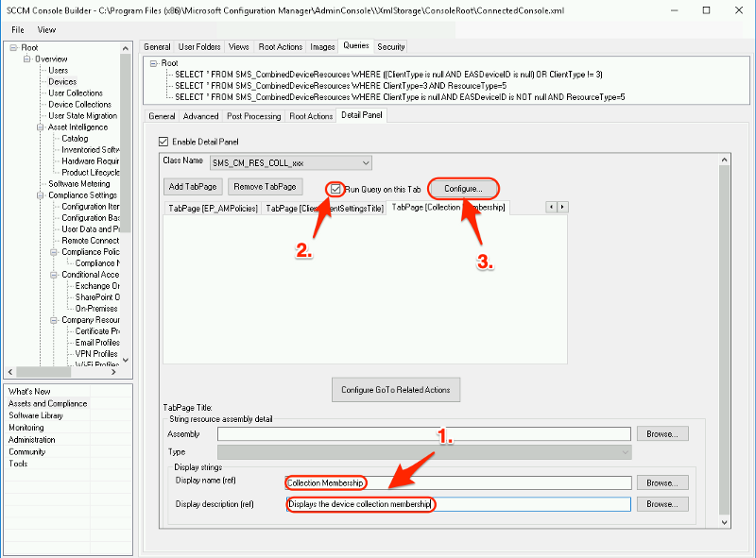Screen dimensions: 756x558
Task: Open the Images tab
Action: [323, 45]
